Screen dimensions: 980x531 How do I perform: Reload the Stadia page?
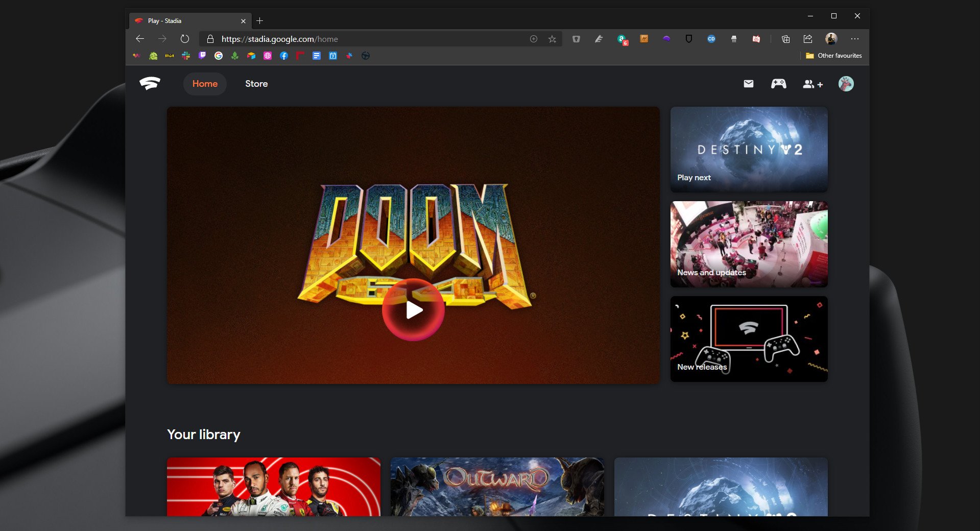coord(185,39)
